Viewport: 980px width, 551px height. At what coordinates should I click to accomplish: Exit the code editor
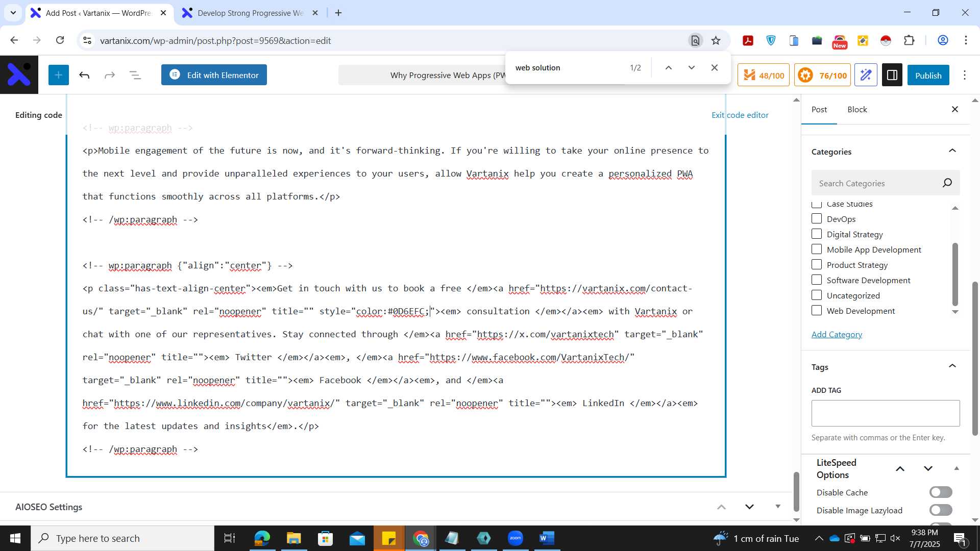(x=740, y=115)
